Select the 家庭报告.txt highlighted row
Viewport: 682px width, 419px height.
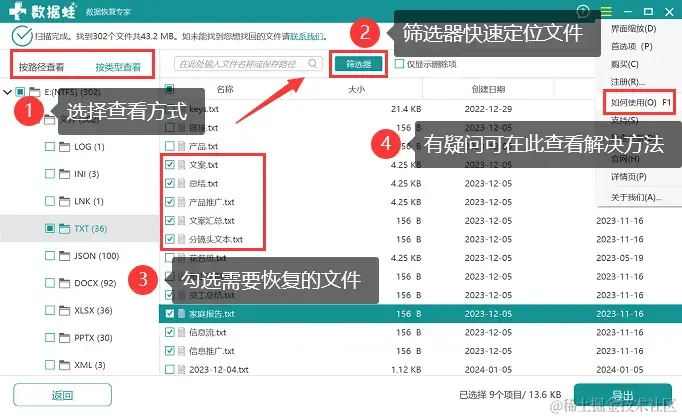[420, 314]
